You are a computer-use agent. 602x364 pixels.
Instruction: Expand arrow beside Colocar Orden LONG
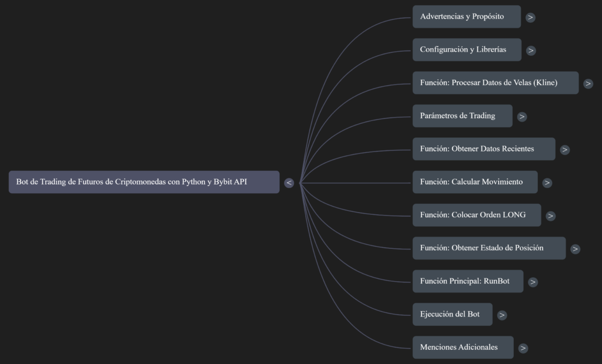(x=550, y=215)
